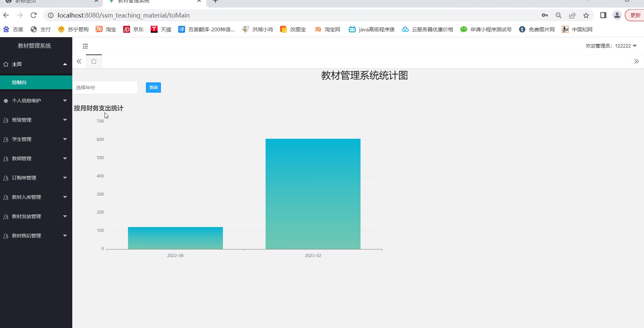This screenshot has width=644, height=328.
Task: Open the browser zoom magnifier icon
Action: 558,15
